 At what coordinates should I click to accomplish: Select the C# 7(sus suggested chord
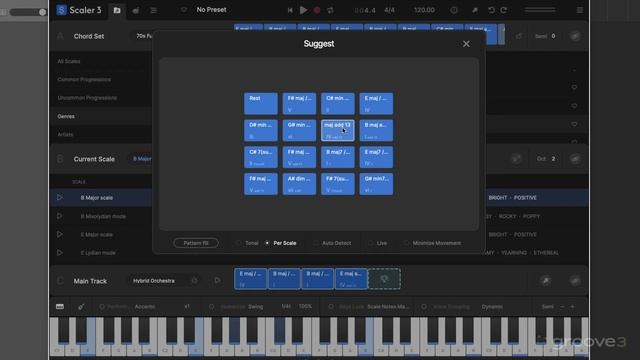pyautogui.click(x=260, y=157)
